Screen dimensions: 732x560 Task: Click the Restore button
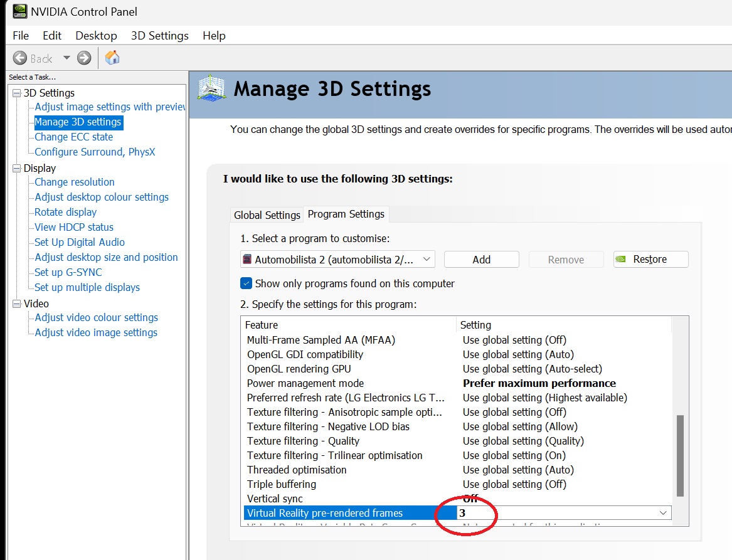(x=650, y=259)
